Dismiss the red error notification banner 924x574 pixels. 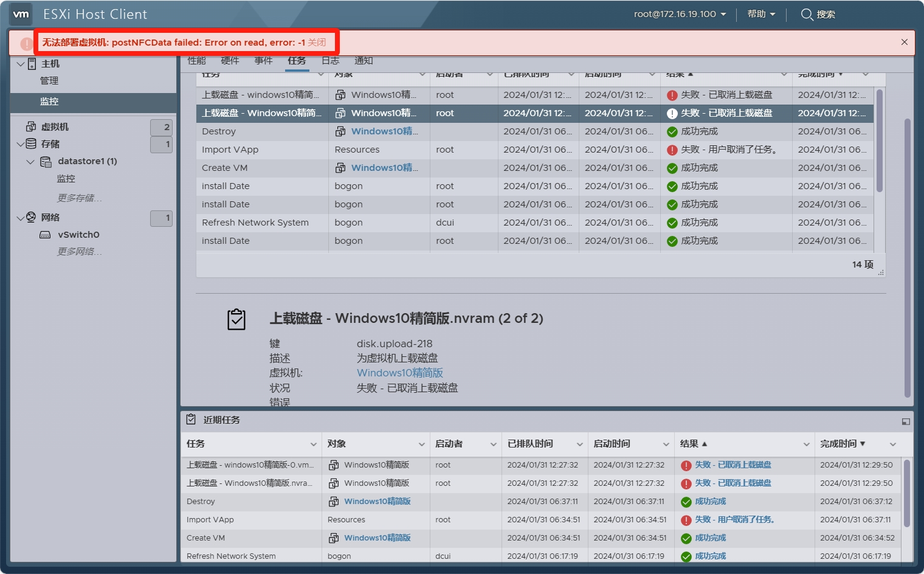pyautogui.click(x=905, y=42)
